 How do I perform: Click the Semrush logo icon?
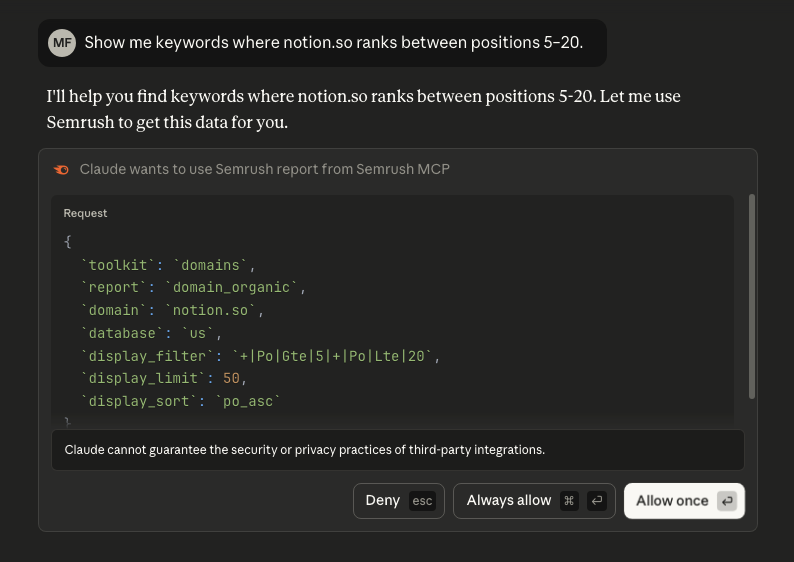[x=62, y=170]
